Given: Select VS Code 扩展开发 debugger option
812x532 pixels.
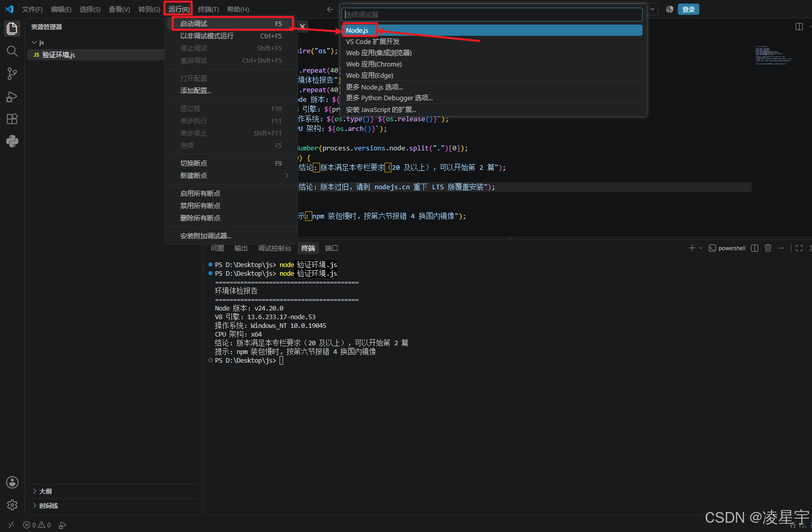Looking at the screenshot, I should point(492,41).
